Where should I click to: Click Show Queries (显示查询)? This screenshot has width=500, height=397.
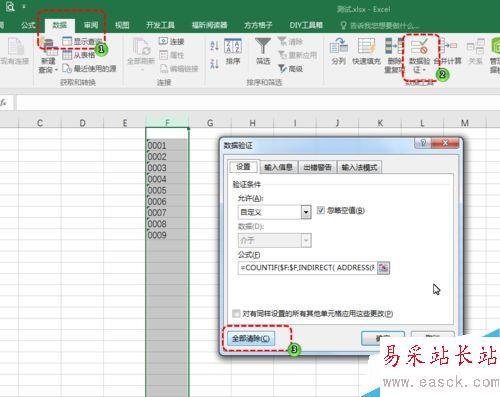pos(82,41)
